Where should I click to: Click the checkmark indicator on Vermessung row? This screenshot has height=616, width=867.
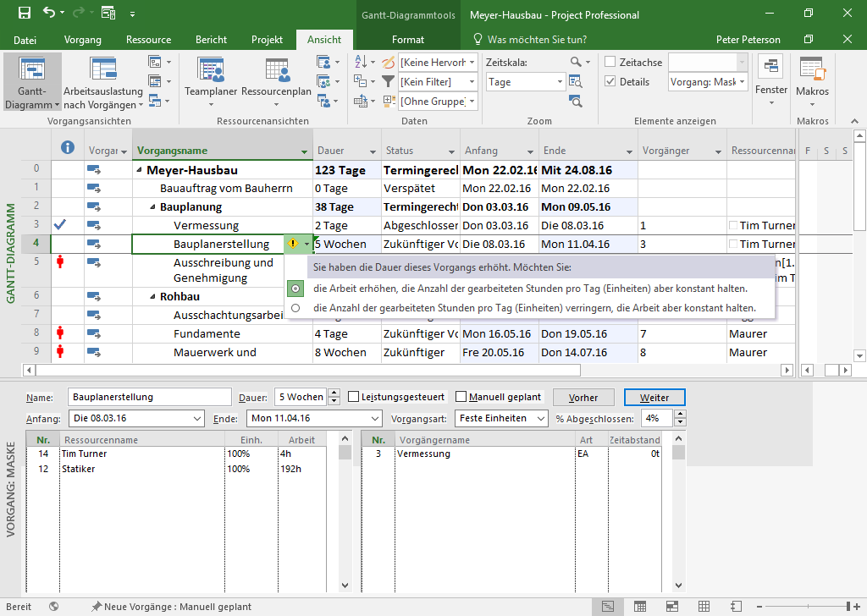point(60,225)
